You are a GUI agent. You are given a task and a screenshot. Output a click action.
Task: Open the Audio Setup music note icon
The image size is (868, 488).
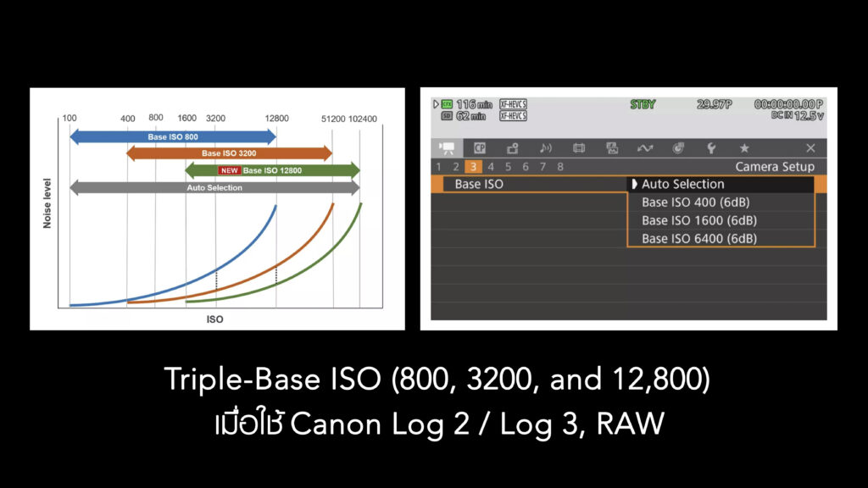coord(545,148)
